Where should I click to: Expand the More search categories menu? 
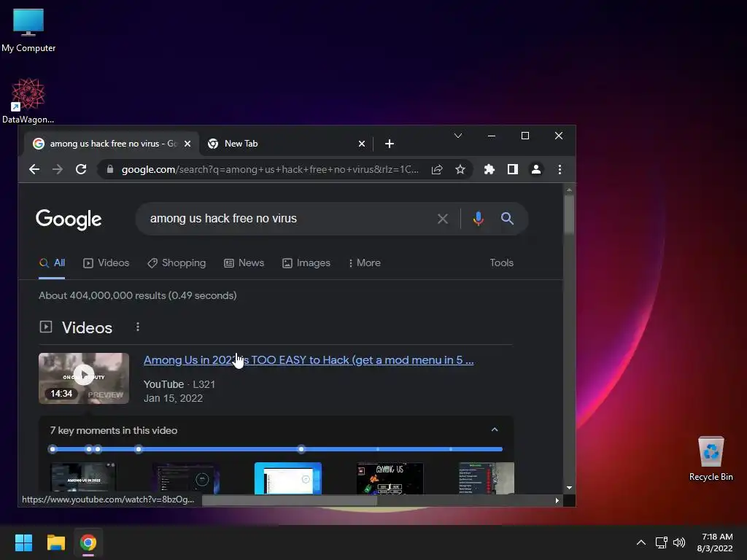point(365,262)
